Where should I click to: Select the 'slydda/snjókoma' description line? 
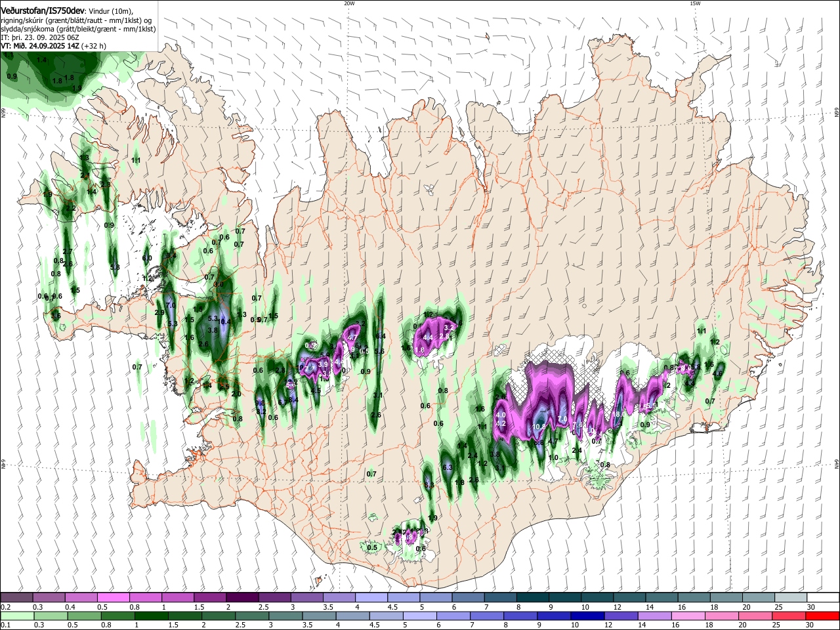tap(77, 29)
